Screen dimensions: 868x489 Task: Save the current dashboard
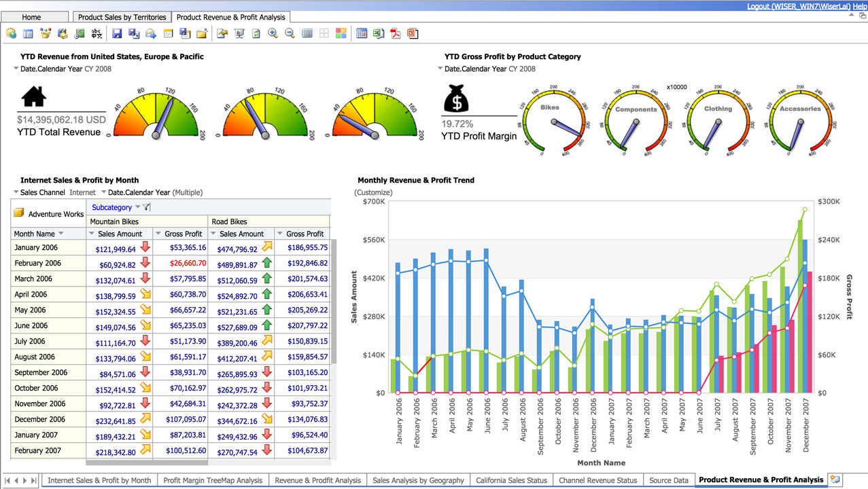[x=117, y=33]
